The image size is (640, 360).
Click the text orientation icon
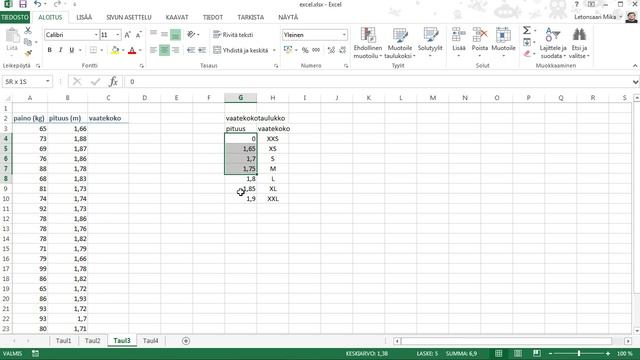coord(191,35)
